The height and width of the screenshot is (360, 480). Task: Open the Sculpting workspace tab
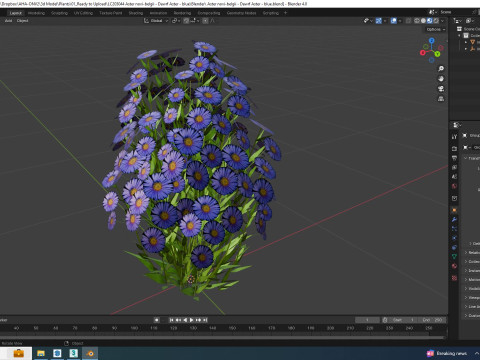tap(59, 13)
